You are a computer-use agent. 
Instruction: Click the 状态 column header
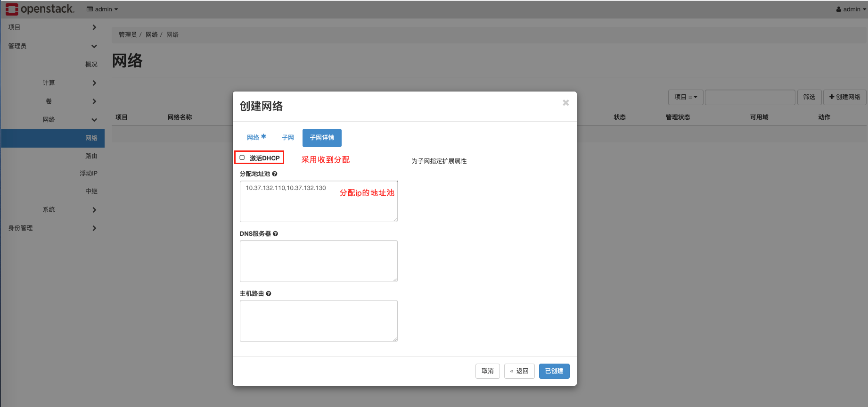click(x=620, y=117)
